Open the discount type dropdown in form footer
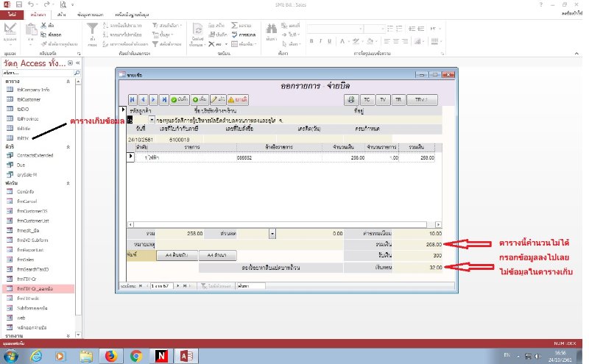589x364 pixels. (x=272, y=233)
